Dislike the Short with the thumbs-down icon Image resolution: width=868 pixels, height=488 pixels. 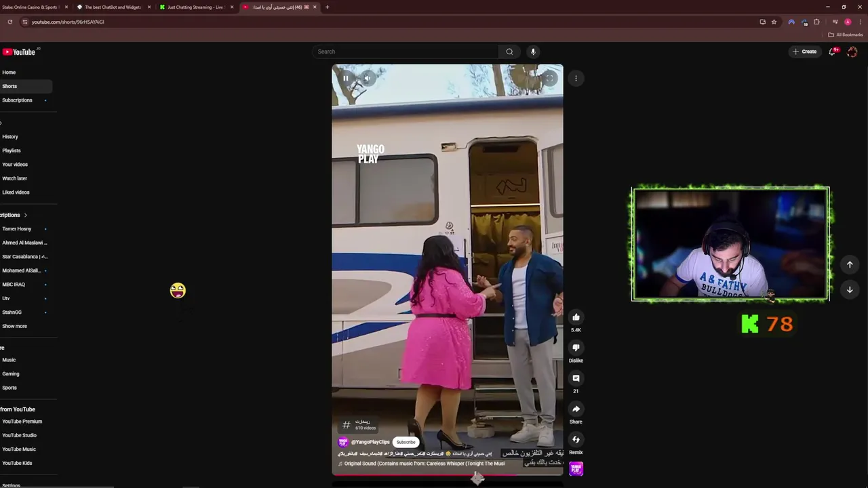point(576,348)
